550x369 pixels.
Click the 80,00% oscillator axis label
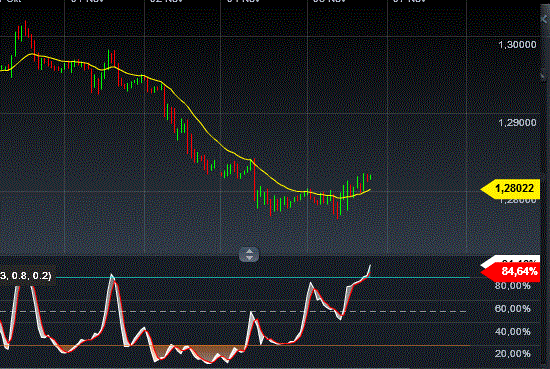coord(512,286)
